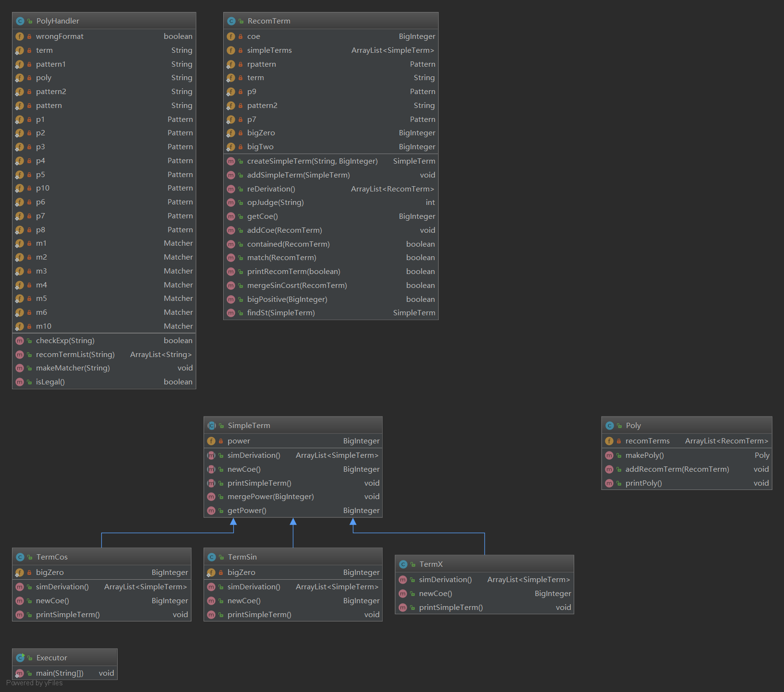Screen dimensions: 784x692
Task: Click the inheritance arrow from TermSin to SimpleTerm
Action: [x=293, y=533]
